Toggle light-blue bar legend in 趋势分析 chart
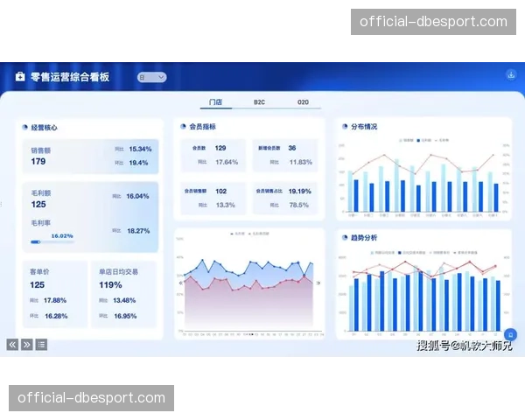Image resolution: width=525 pixels, height=420 pixels. tap(382, 253)
